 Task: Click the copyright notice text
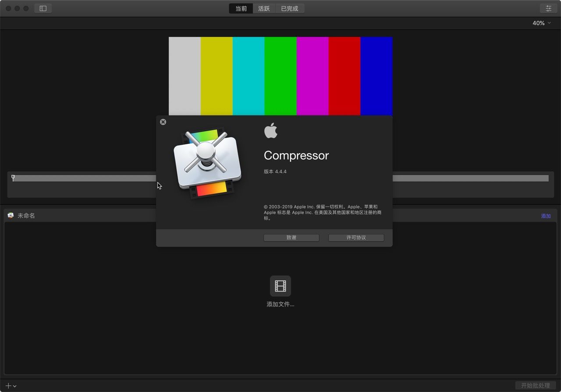click(323, 212)
